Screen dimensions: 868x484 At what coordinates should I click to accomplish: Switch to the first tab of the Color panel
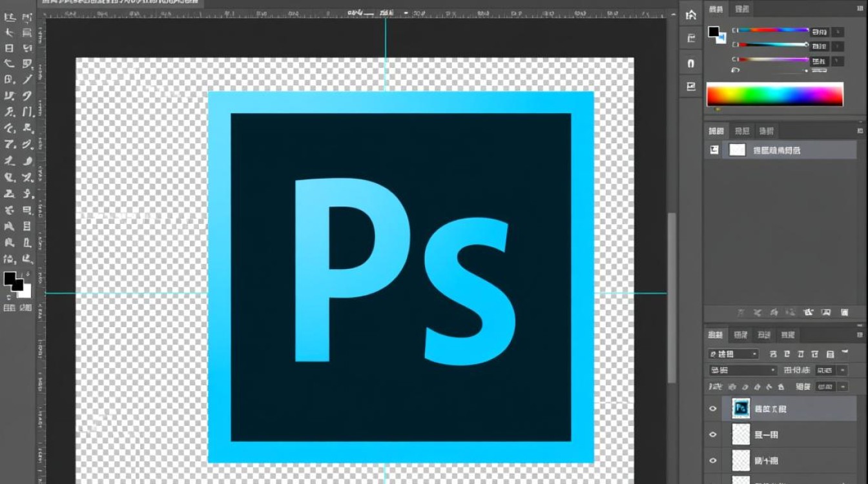pyautogui.click(x=716, y=8)
